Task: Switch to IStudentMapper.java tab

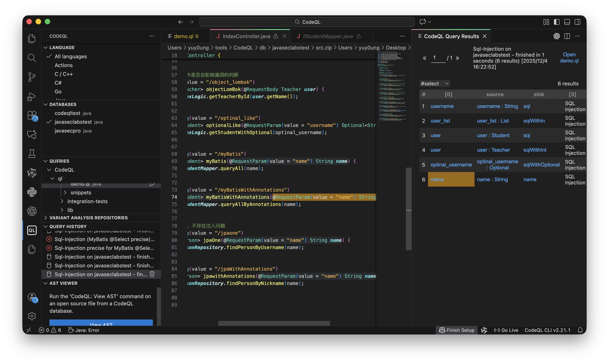Action: tap(328, 36)
